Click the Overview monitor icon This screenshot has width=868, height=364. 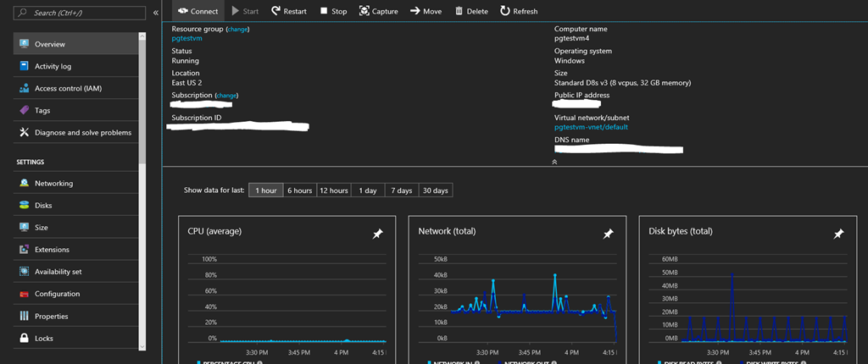[24, 44]
